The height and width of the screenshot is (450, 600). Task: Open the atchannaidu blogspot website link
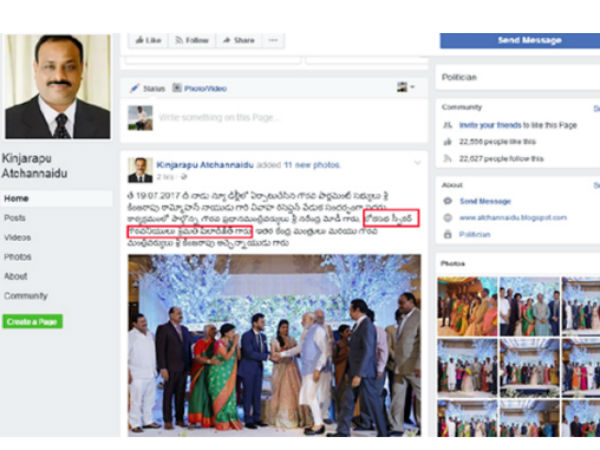[x=506, y=217]
